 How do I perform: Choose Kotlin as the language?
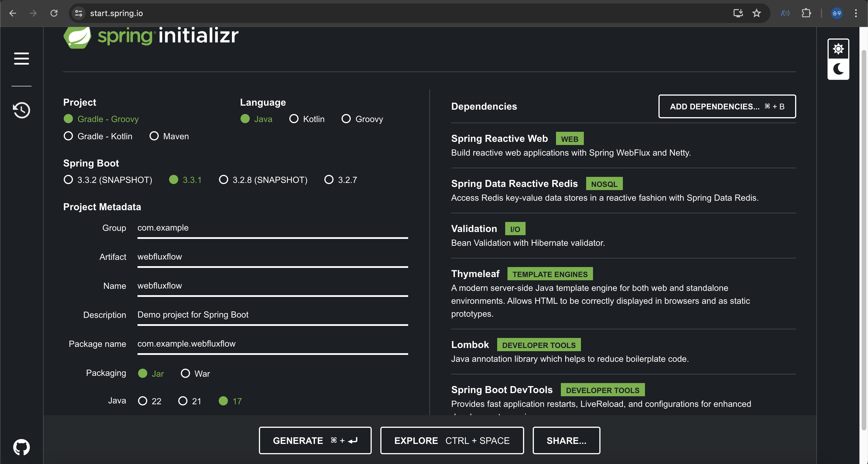point(294,119)
